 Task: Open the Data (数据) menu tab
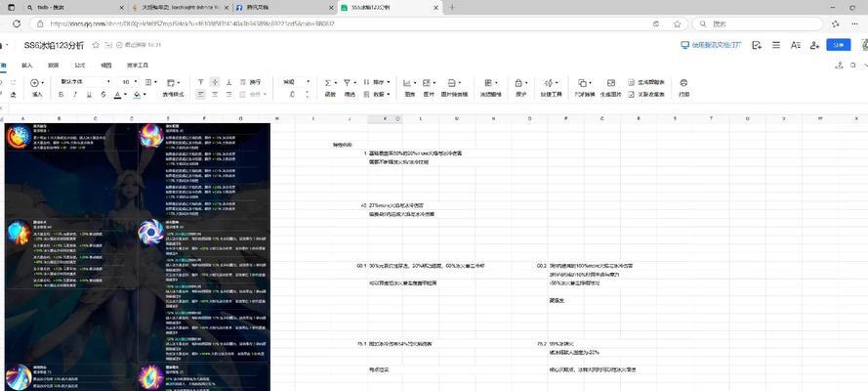coord(53,65)
